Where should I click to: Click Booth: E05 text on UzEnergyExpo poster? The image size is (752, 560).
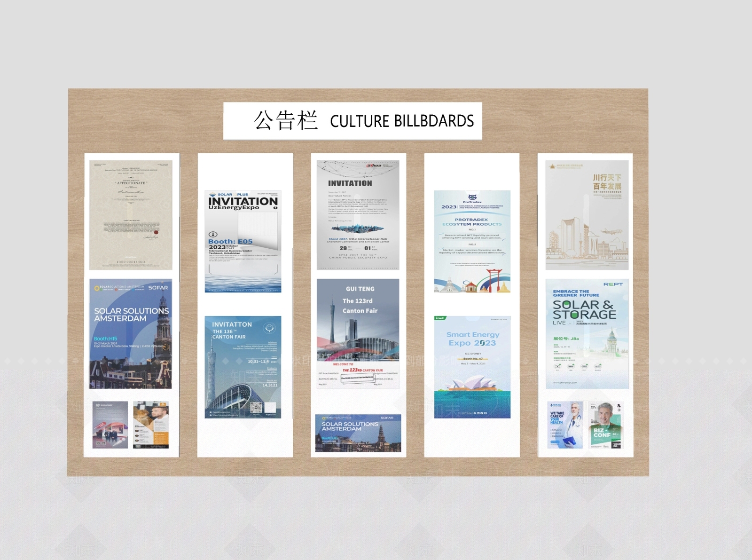click(x=230, y=241)
